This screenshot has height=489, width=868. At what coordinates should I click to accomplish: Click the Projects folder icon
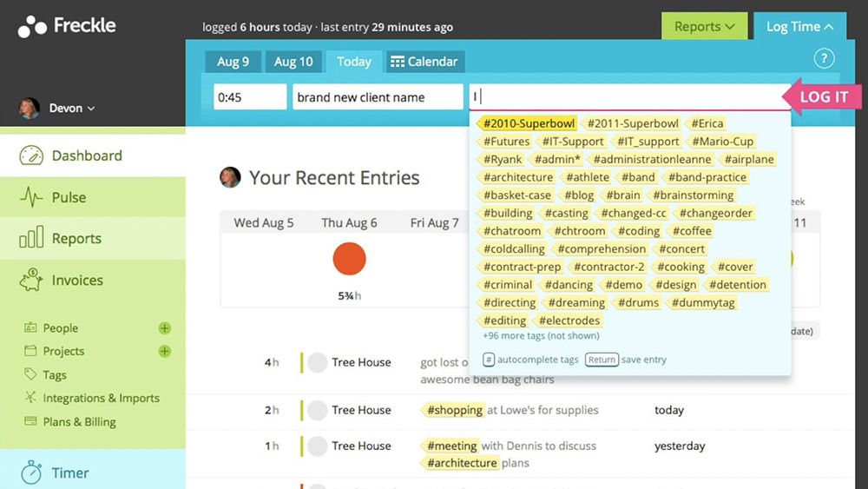click(30, 351)
